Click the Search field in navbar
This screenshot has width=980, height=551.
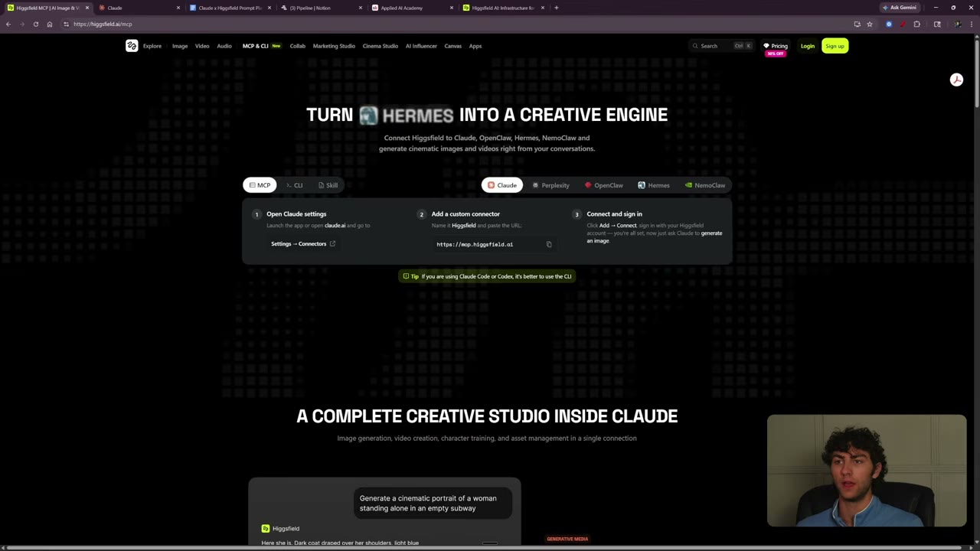[x=722, y=46]
